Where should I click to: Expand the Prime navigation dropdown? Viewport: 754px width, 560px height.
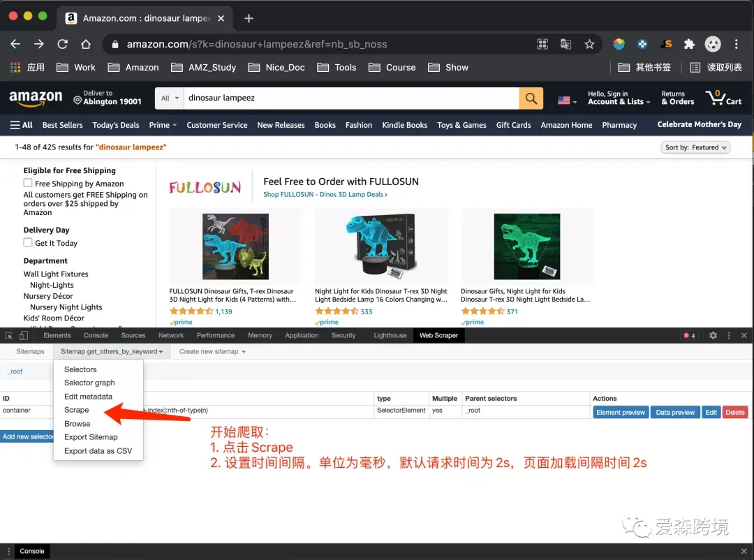(x=163, y=125)
